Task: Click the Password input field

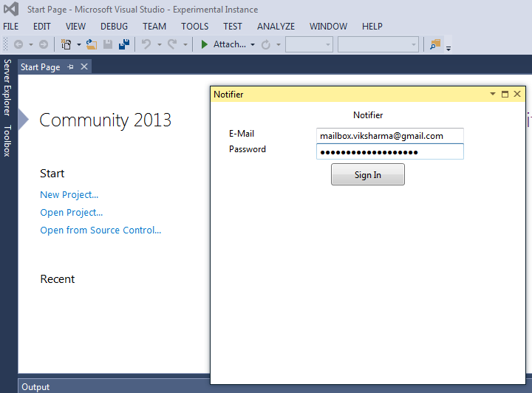Action: (x=390, y=151)
